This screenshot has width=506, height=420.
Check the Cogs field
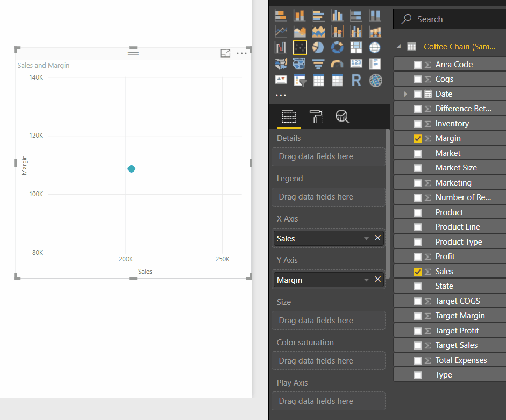(417, 79)
